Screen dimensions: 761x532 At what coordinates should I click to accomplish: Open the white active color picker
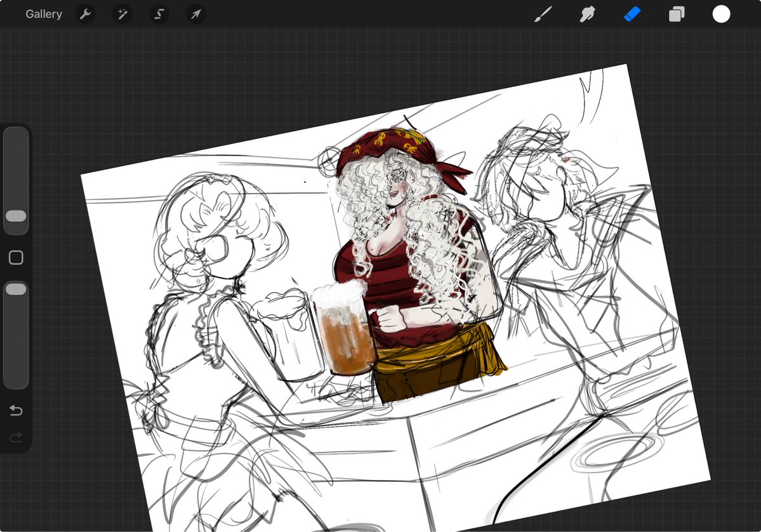pyautogui.click(x=721, y=14)
